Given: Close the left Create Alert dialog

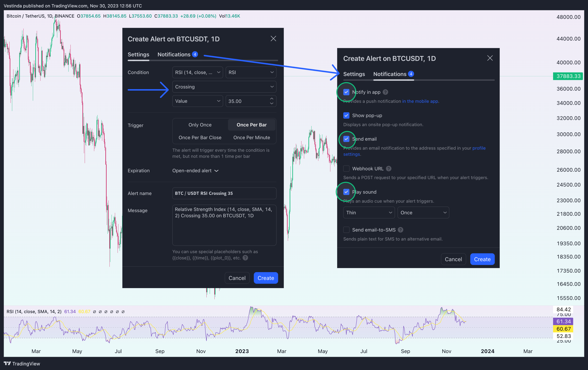Looking at the screenshot, I should tap(273, 39).
